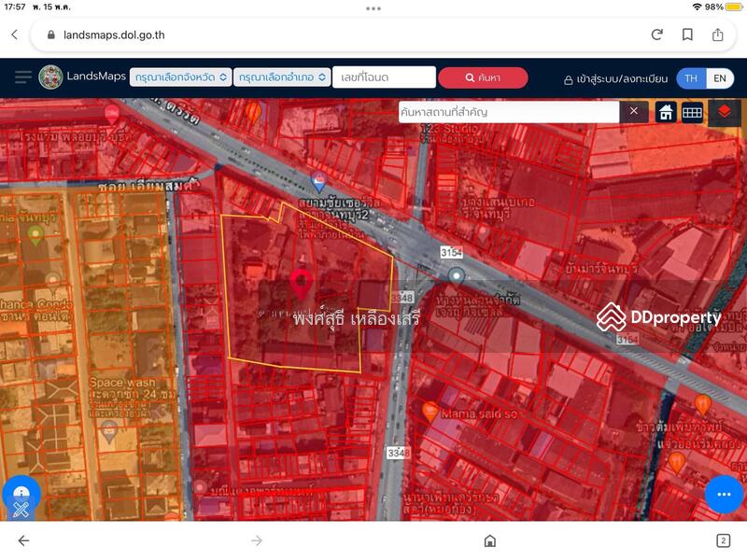Switch language to EN
Image resolution: width=747 pixels, height=560 pixels.
click(x=720, y=78)
